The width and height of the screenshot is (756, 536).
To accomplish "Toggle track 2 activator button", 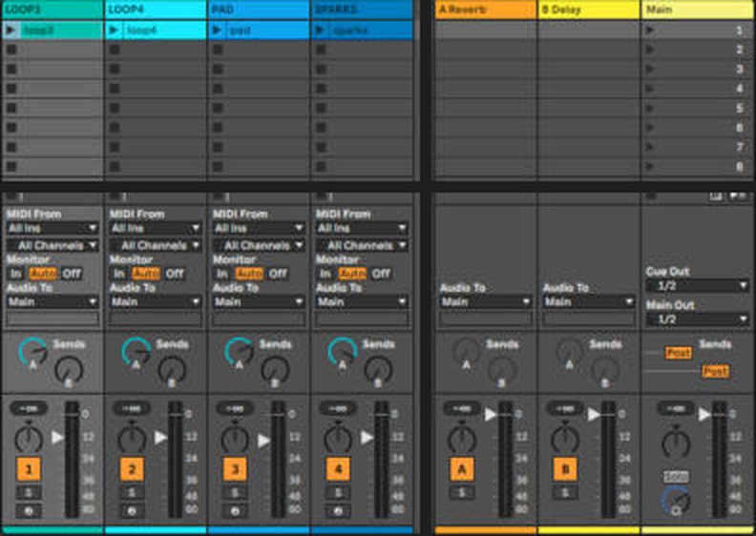I will pyautogui.click(x=132, y=469).
